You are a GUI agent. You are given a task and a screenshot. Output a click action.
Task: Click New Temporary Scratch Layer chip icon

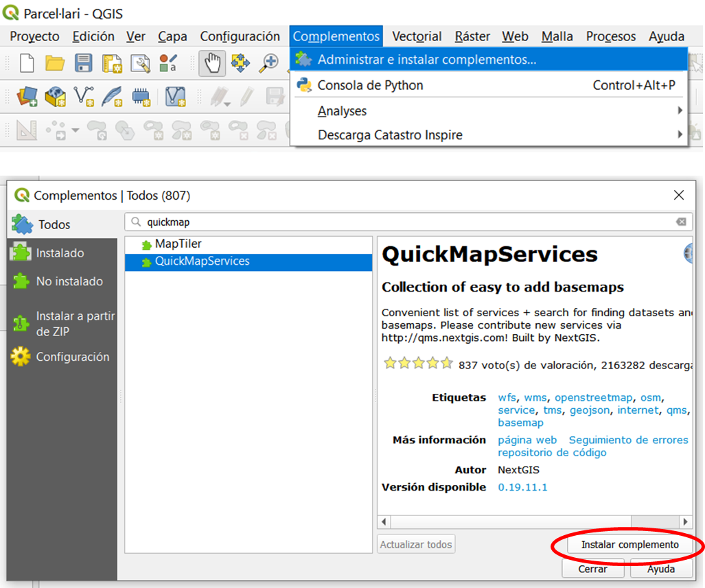141,97
